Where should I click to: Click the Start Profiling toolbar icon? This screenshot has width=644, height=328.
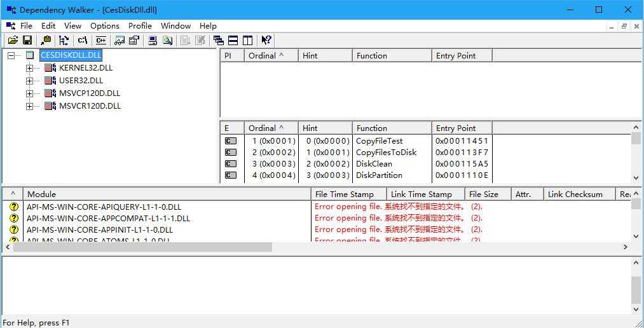(x=186, y=40)
